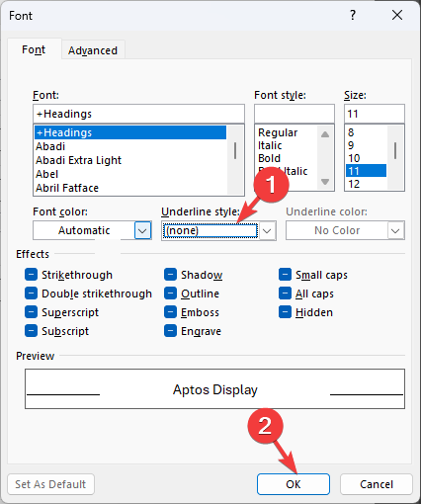Cancel the Font dialog
The image size is (421, 504).
(377, 484)
